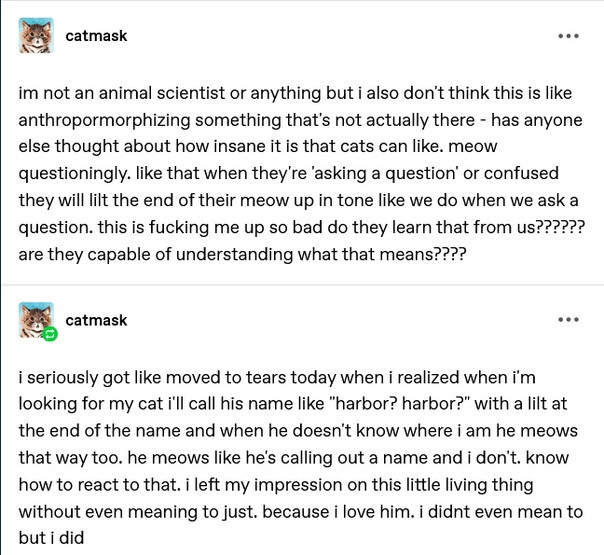Click the text 'meow questioningly' in the first post

tap(258, 160)
